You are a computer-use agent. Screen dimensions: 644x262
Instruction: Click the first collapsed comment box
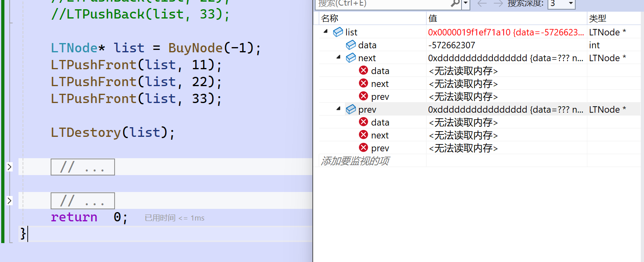(83, 167)
